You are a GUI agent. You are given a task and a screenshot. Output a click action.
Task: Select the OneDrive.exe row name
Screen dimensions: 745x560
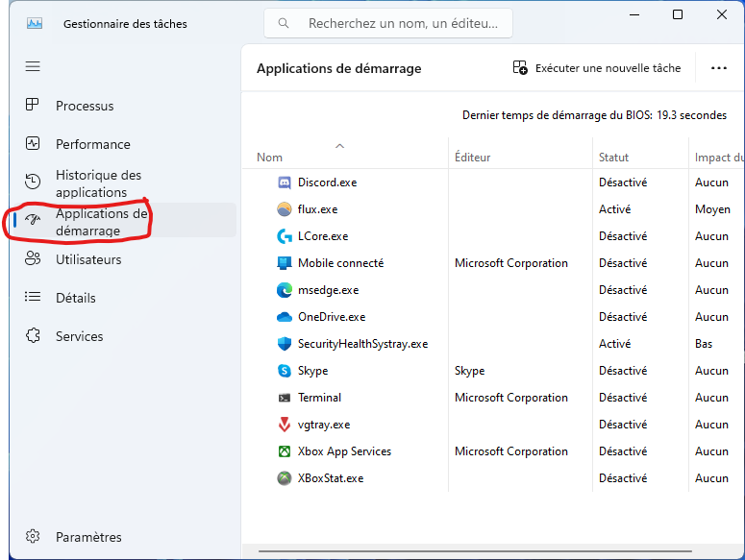click(332, 317)
